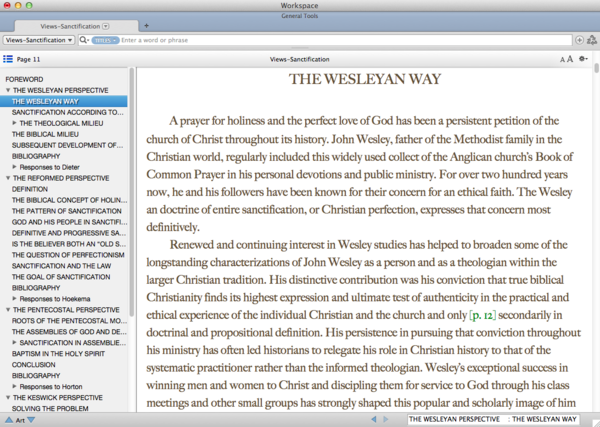600x427 pixels.
Task: Open IS THE BELIEVER BOTH AN "OLD S... entry
Action: pos(69,244)
